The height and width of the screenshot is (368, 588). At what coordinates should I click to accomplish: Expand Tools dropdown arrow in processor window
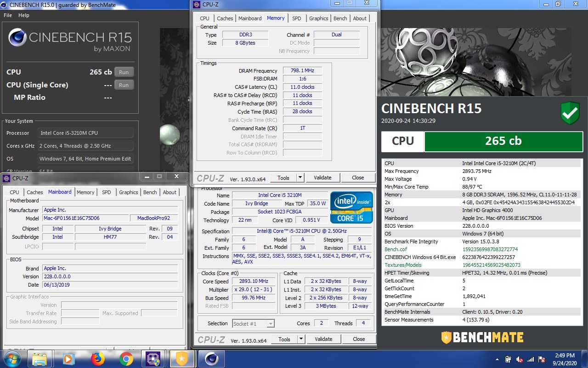(x=301, y=339)
